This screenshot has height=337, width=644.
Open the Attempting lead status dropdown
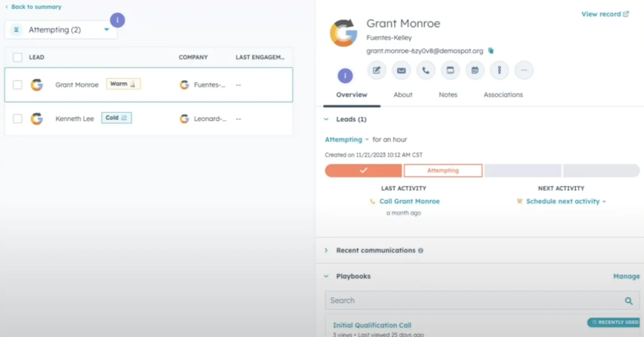pos(347,139)
